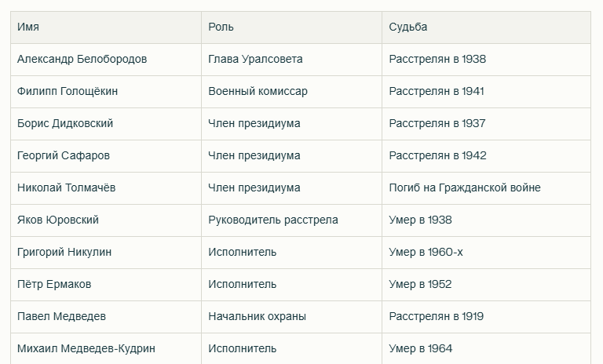The height and width of the screenshot is (364, 603).
Task: Click the "Военный комиссар" cell
Action: (x=258, y=92)
